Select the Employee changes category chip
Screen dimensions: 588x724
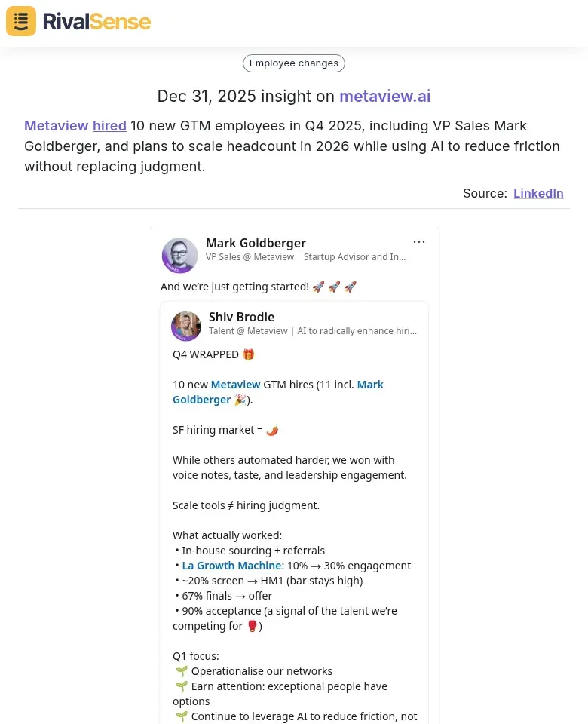tap(294, 63)
